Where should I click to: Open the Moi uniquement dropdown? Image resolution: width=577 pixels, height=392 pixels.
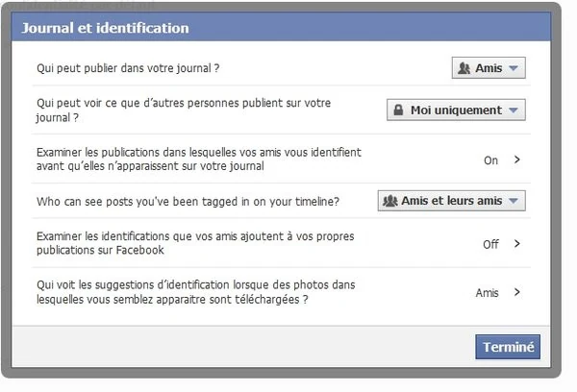tap(456, 110)
